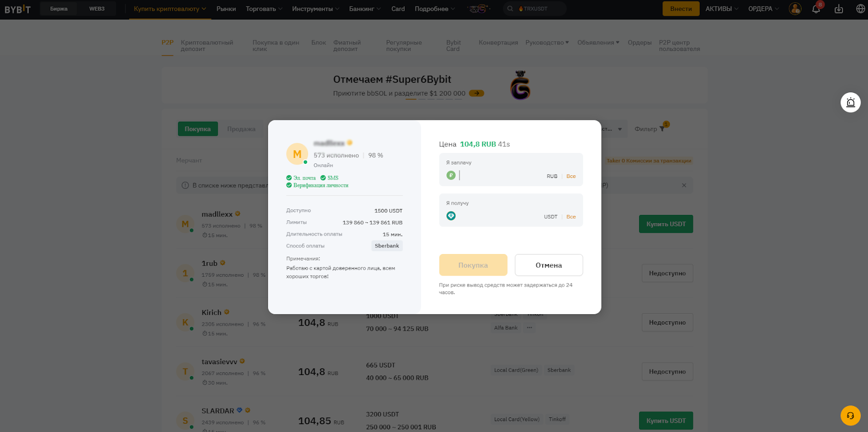Switch to Биржа mode
Image resolution: width=868 pixels, height=432 pixels.
(x=59, y=9)
